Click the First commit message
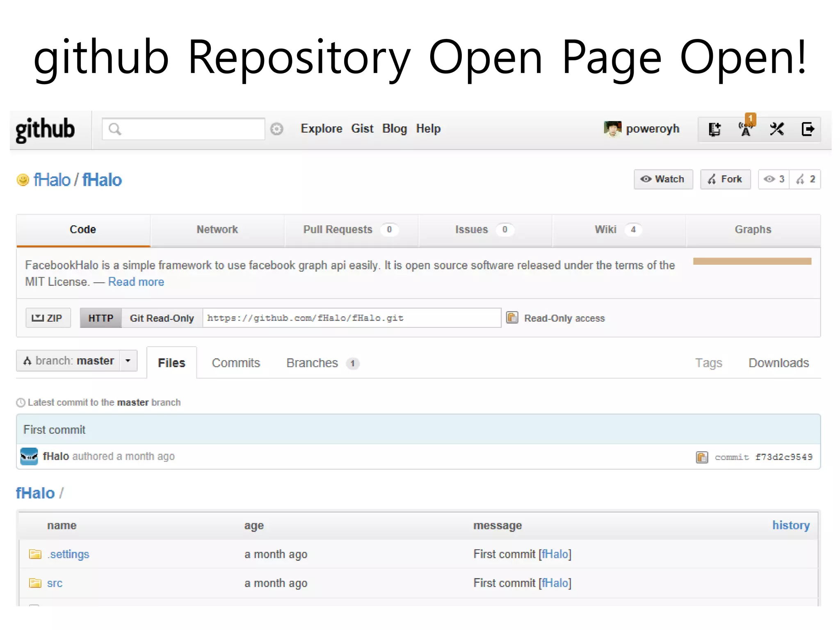Screen dimensions: 840x630 (x=55, y=429)
